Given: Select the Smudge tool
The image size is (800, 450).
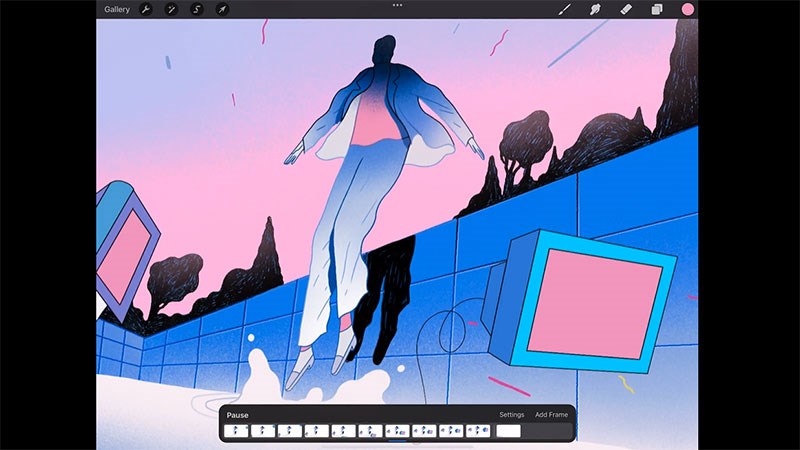Looking at the screenshot, I should point(595,9).
